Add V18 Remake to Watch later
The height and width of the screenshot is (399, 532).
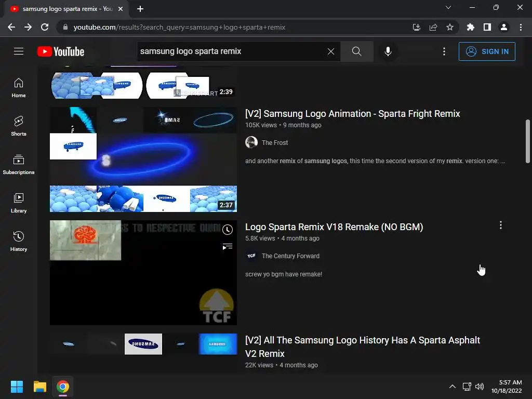[x=228, y=230]
